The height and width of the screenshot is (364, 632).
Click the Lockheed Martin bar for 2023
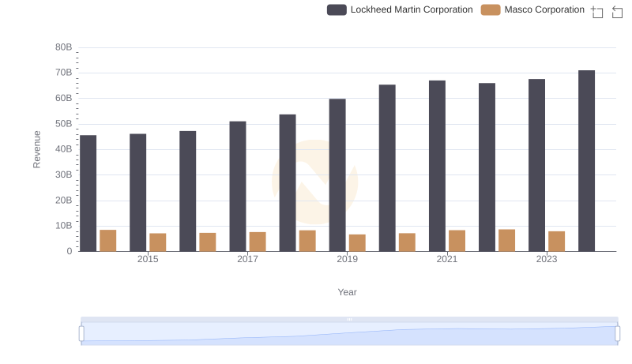[537, 165]
